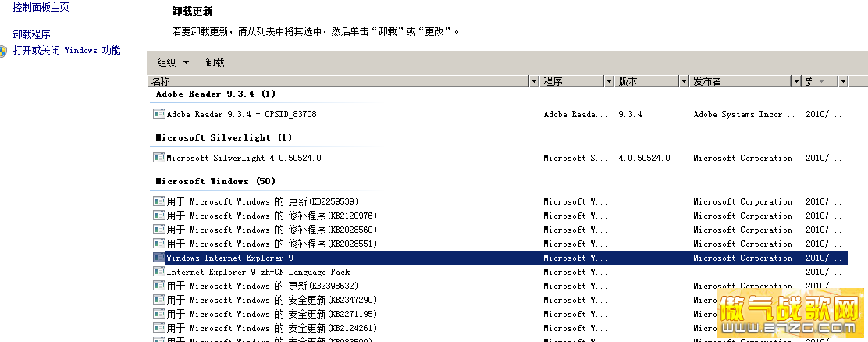Click version cell 4.0.50524.0

click(644, 158)
